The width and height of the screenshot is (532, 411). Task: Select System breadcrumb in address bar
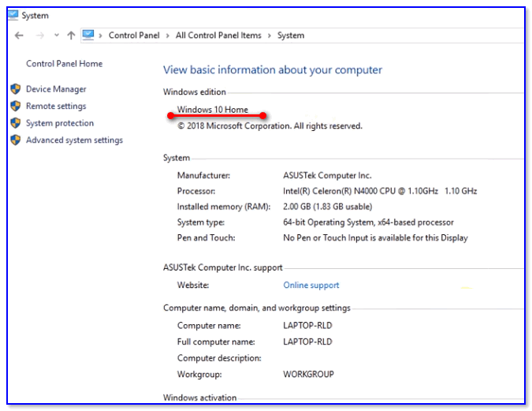[x=291, y=35]
